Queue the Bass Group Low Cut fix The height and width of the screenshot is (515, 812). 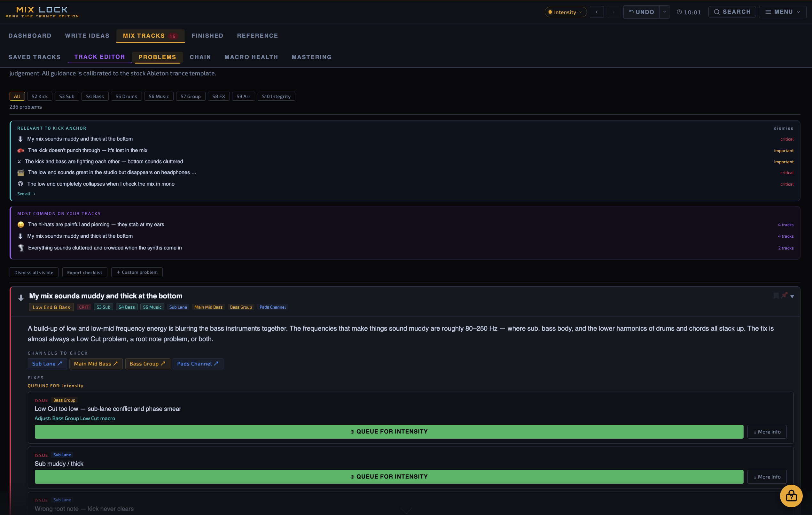click(x=388, y=432)
